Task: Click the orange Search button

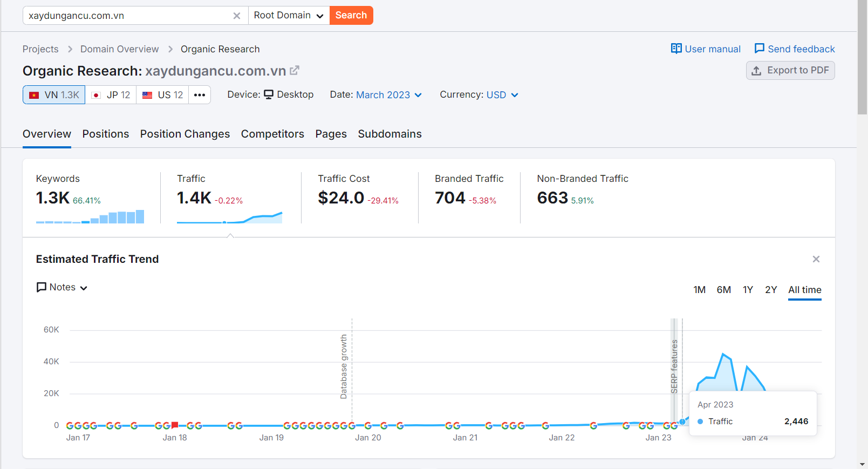Action: 351,15
